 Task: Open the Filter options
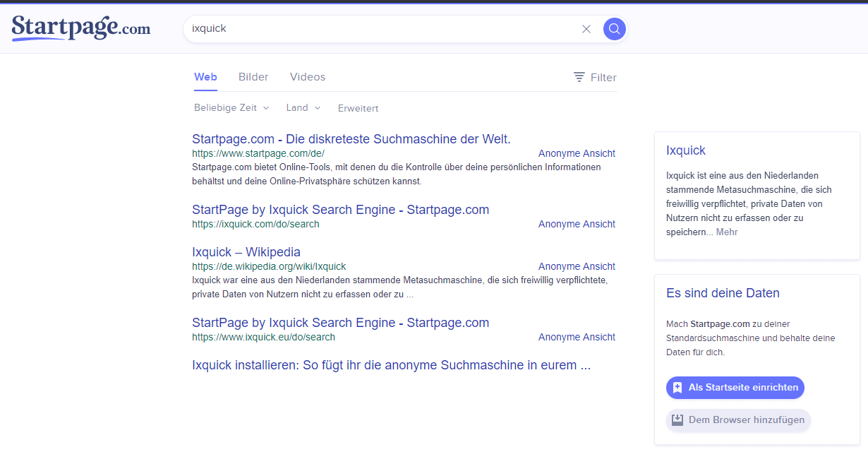(x=595, y=77)
